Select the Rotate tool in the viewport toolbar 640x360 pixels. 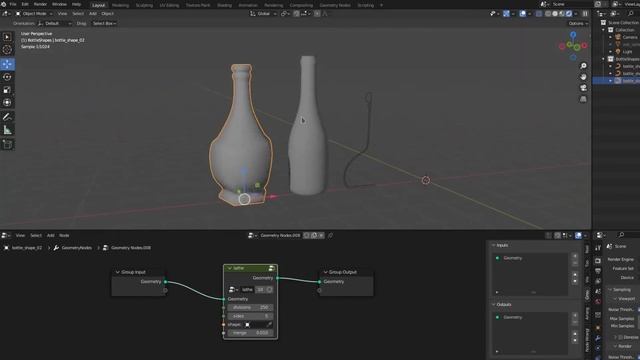tap(7, 77)
